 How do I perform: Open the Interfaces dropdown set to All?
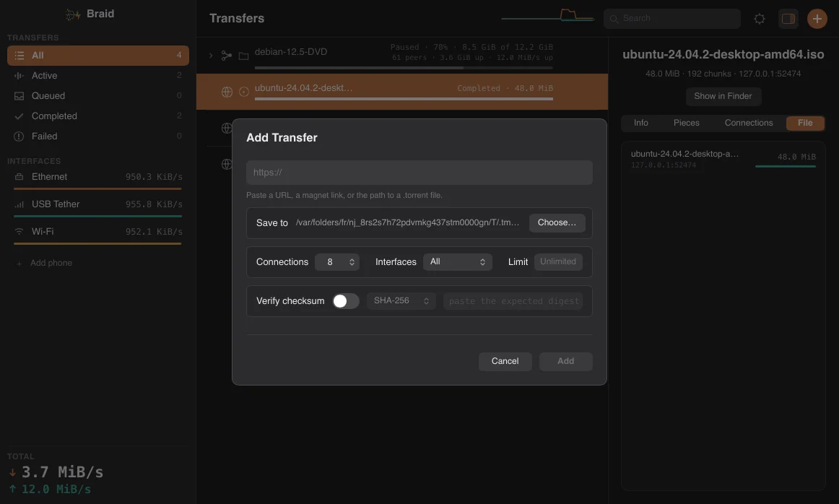coord(458,262)
